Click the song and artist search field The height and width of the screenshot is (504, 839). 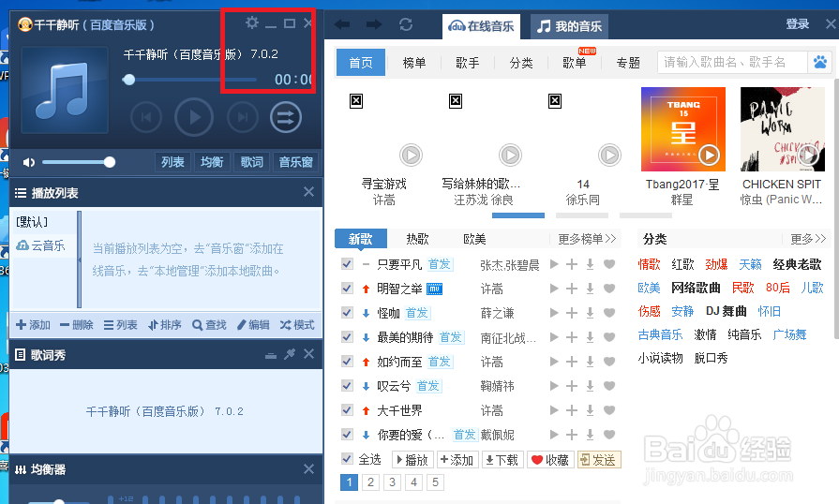point(732,63)
